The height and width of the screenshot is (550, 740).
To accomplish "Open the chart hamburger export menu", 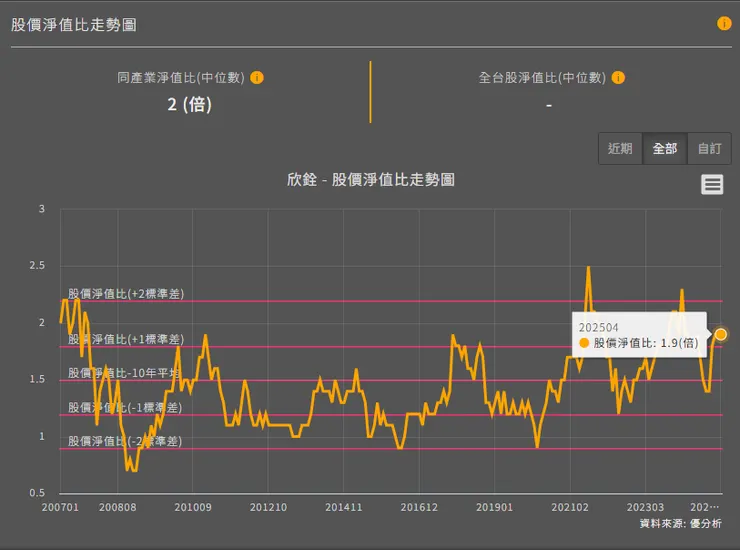I will [712, 184].
